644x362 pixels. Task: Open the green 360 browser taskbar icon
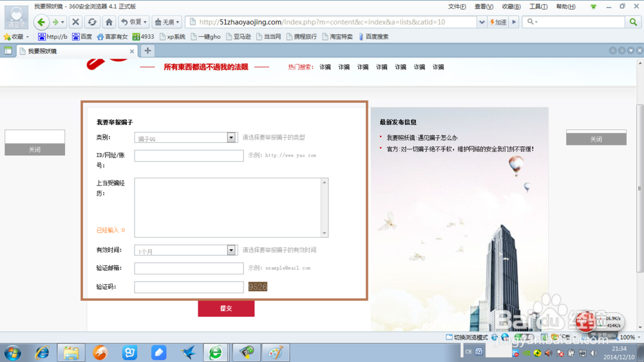click(216, 352)
